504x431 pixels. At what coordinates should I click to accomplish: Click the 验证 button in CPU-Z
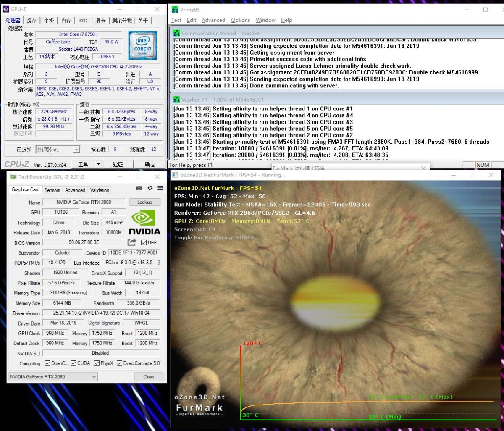[x=118, y=164]
